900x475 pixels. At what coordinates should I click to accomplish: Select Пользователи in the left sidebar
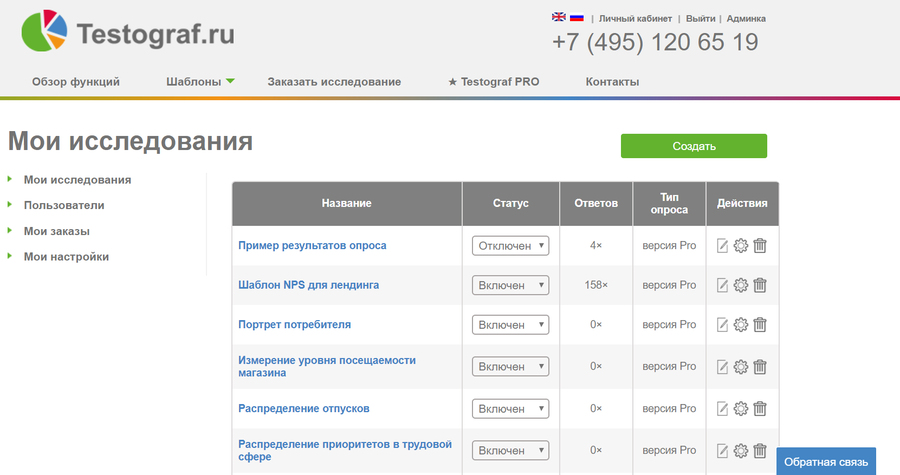[64, 205]
